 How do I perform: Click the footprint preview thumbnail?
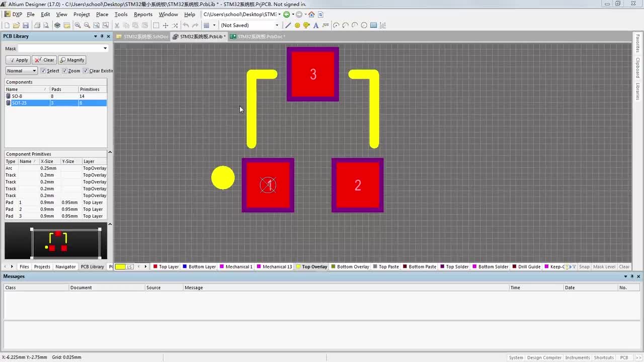(x=56, y=241)
